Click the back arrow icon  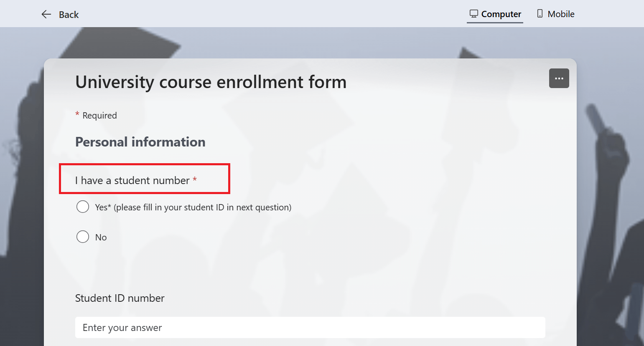click(46, 14)
